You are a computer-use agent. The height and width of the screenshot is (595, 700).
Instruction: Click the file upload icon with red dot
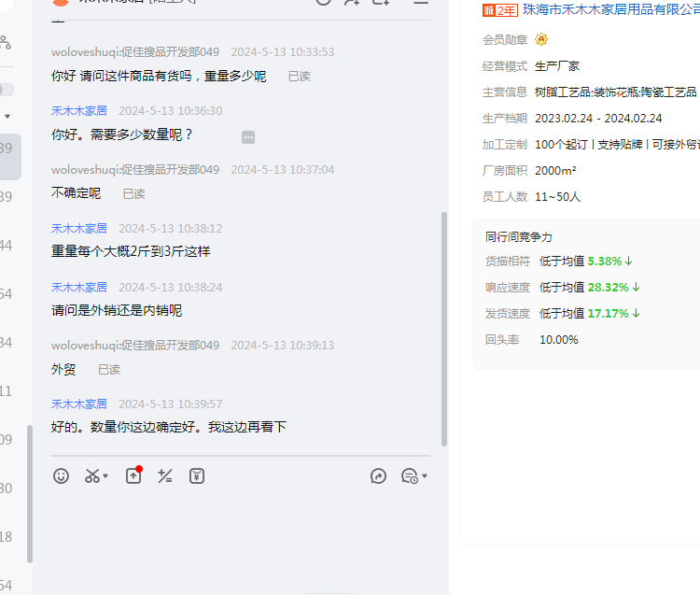tap(133, 475)
